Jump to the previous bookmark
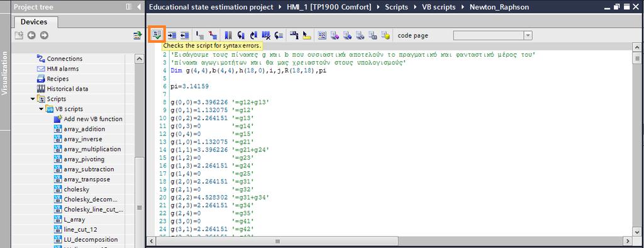Screen dimensions: 644x248 (x=241, y=36)
